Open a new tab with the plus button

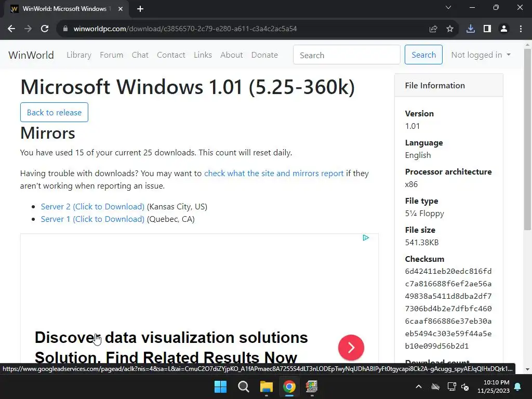coord(140,9)
